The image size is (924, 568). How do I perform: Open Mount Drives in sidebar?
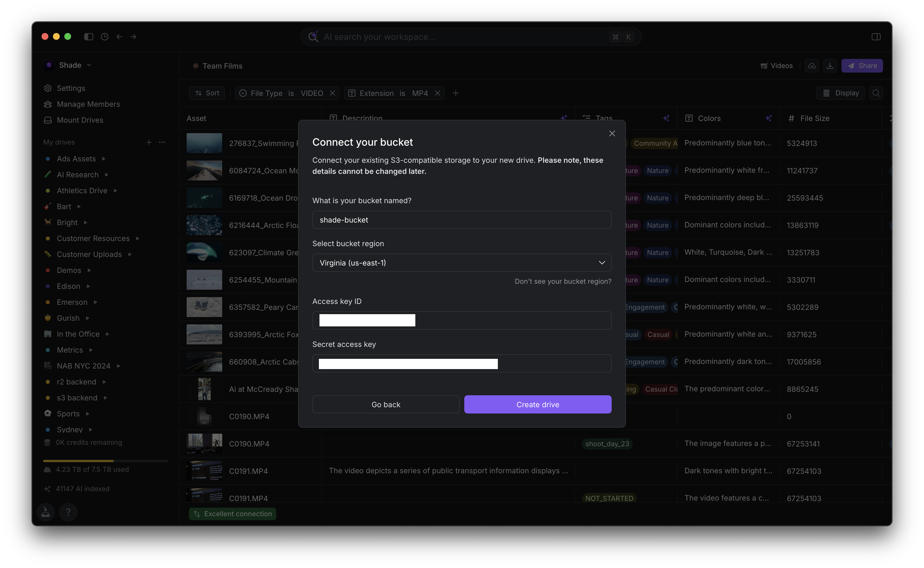click(x=80, y=120)
